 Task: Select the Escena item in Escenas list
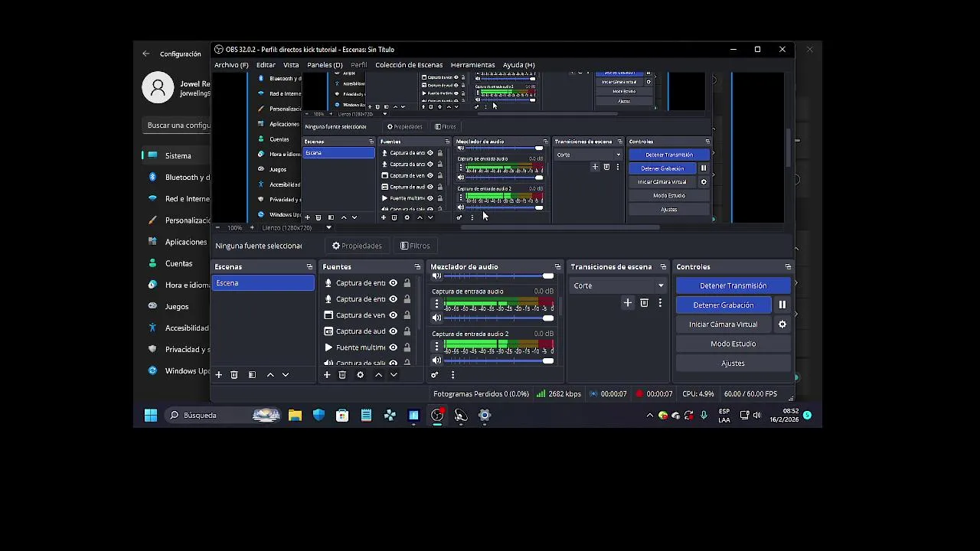263,283
